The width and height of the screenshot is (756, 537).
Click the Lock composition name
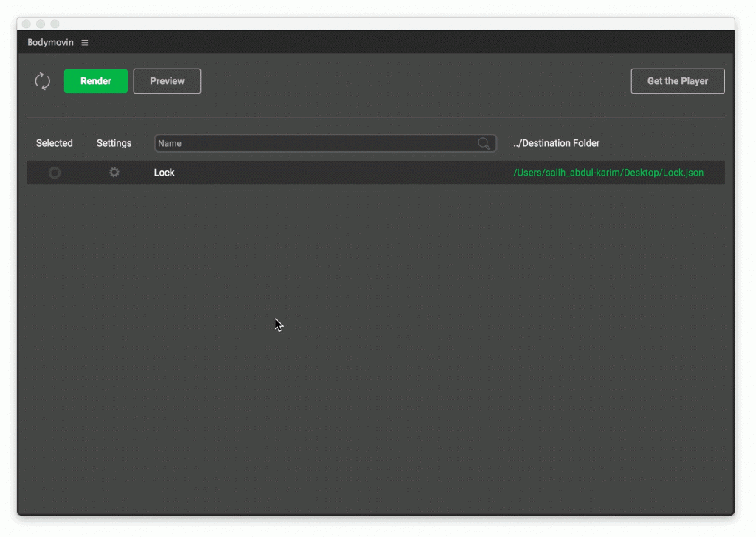[x=164, y=173]
